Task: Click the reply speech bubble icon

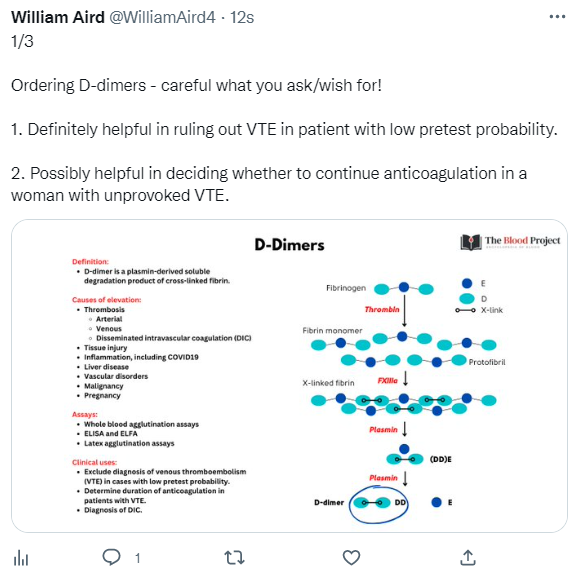Action: pos(111,557)
